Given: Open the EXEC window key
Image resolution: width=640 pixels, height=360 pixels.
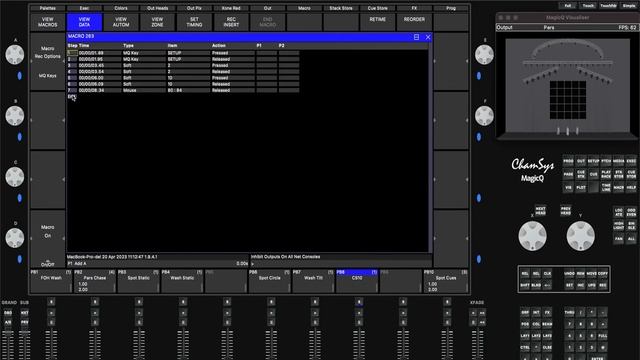Looking at the screenshot, I should [631, 161].
